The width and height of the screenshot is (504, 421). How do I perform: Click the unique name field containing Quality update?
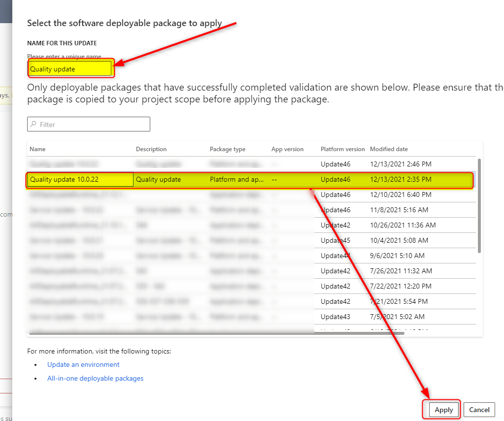pos(70,69)
